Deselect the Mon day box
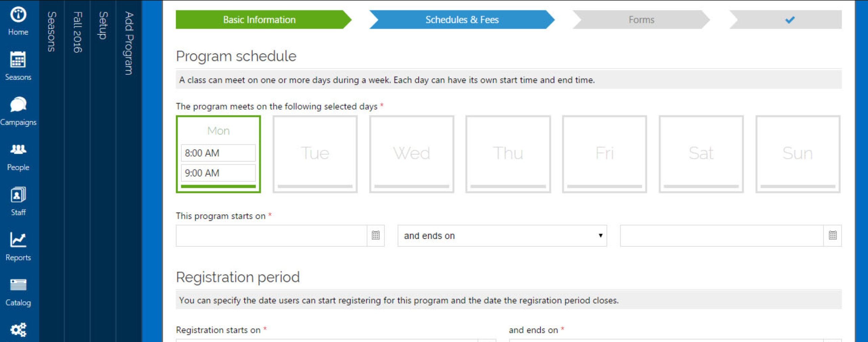The width and height of the screenshot is (868, 342). tap(218, 131)
